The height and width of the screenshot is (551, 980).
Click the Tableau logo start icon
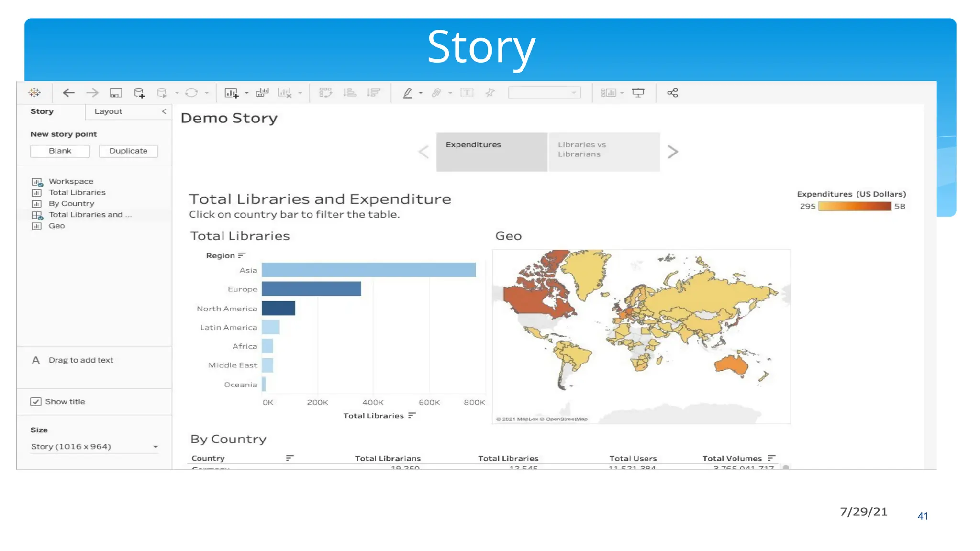(34, 93)
